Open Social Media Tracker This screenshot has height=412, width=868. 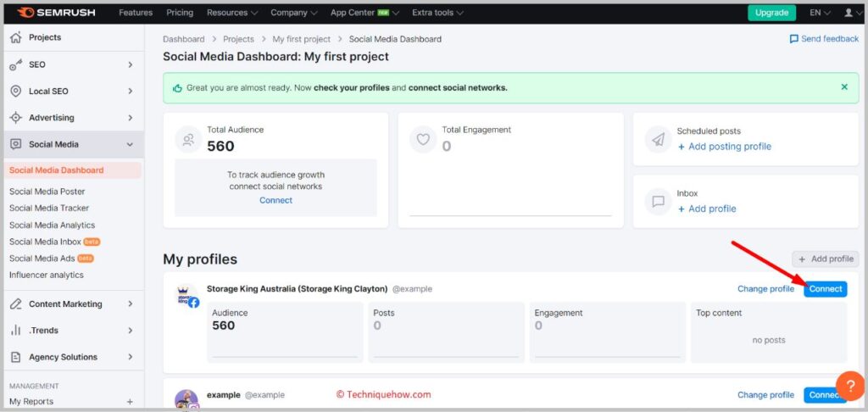pyautogui.click(x=49, y=209)
